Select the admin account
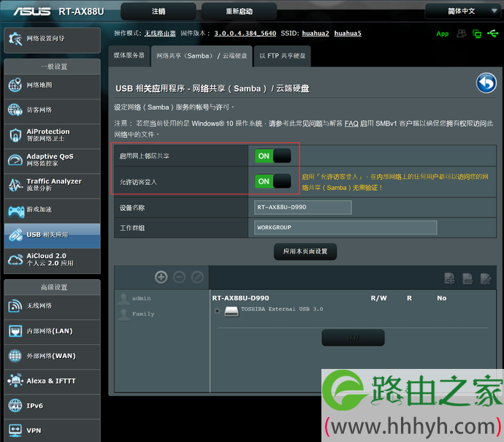Viewport: 504px width, 442px height. [x=141, y=298]
